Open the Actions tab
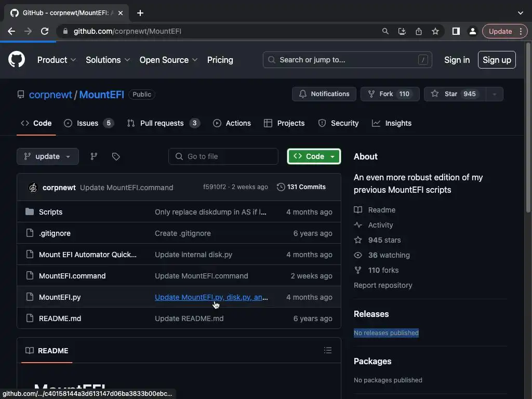Screen dimensions: 532x399 coord(232,123)
